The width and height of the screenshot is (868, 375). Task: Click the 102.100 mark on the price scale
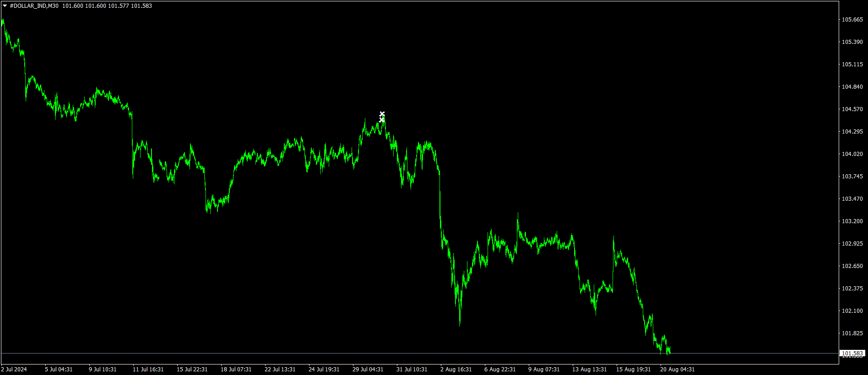click(852, 311)
